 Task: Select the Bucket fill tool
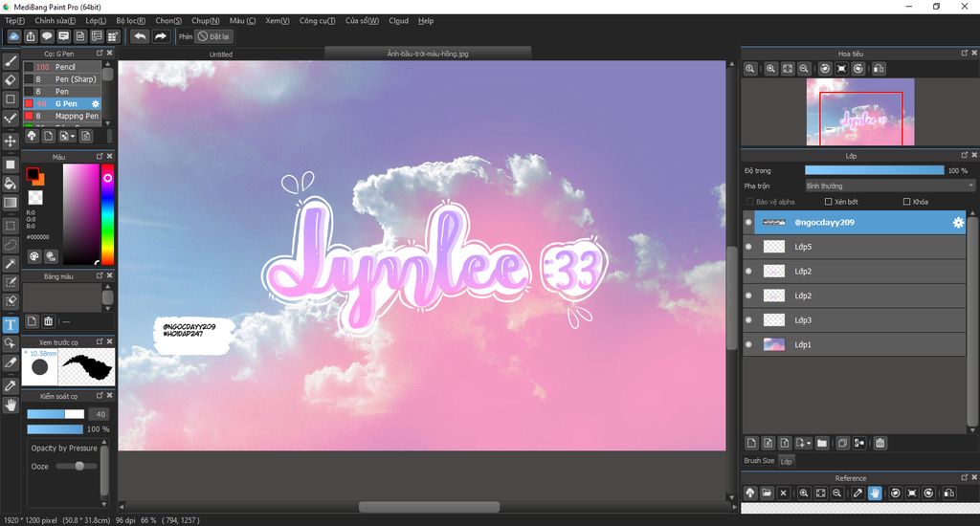[x=11, y=183]
